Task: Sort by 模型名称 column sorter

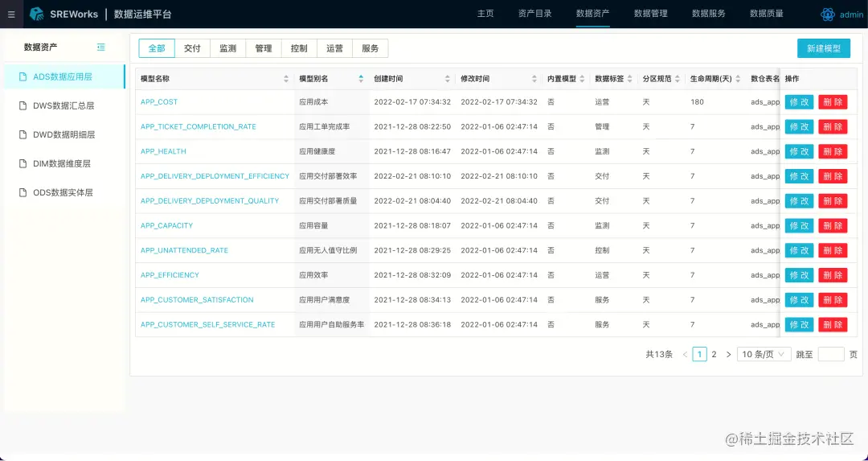Action: point(286,79)
